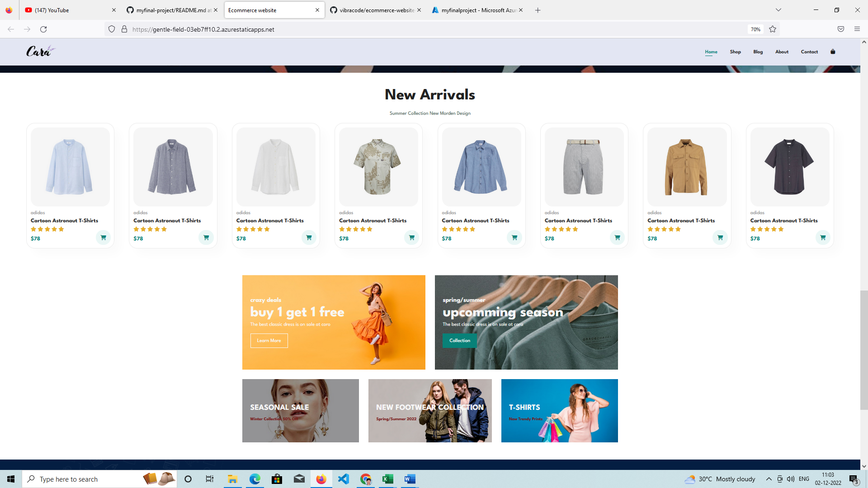Add the camo print shirt to cart
The height and width of the screenshot is (488, 868).
[411, 238]
